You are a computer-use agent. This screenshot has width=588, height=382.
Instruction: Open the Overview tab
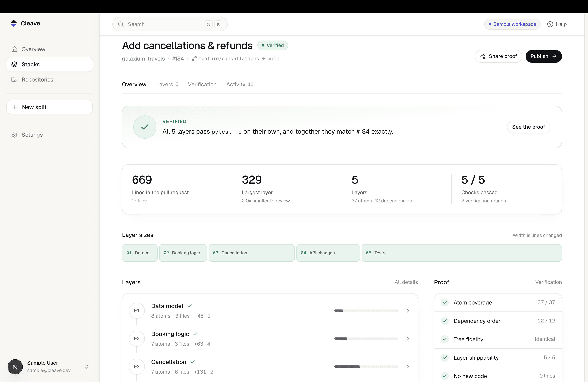[x=134, y=84]
